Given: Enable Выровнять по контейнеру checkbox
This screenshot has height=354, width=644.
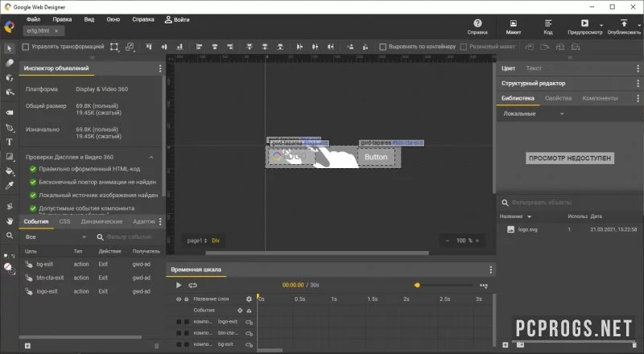Looking at the screenshot, I should 383,47.
